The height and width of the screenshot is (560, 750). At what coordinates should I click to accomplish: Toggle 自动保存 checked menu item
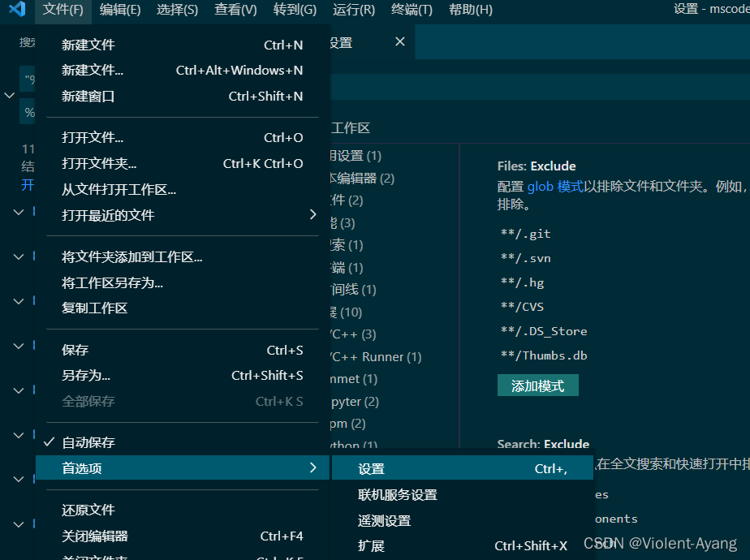click(x=183, y=442)
